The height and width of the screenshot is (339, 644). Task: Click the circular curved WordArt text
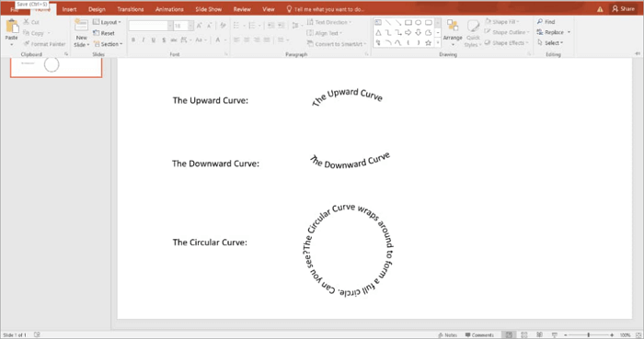click(x=348, y=250)
